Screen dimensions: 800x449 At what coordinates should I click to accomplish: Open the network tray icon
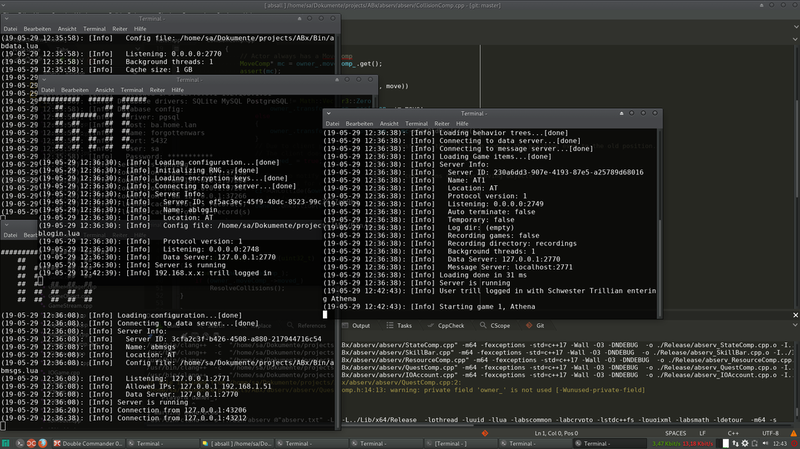tap(735, 443)
